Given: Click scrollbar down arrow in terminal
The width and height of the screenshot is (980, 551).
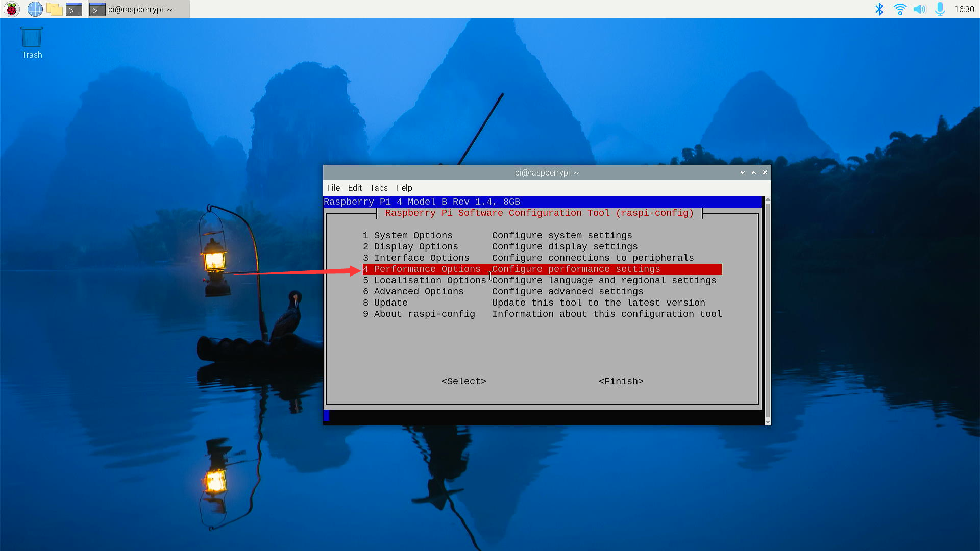Looking at the screenshot, I should tap(768, 422).
